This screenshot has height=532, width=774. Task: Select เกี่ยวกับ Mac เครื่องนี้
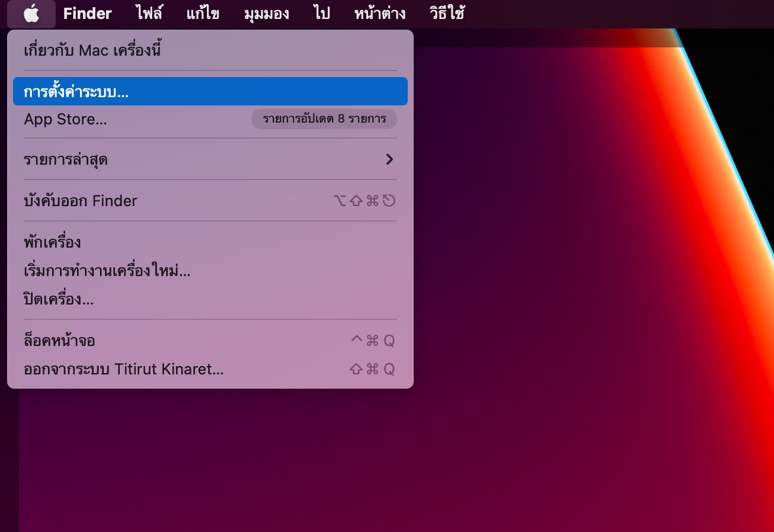[92, 50]
